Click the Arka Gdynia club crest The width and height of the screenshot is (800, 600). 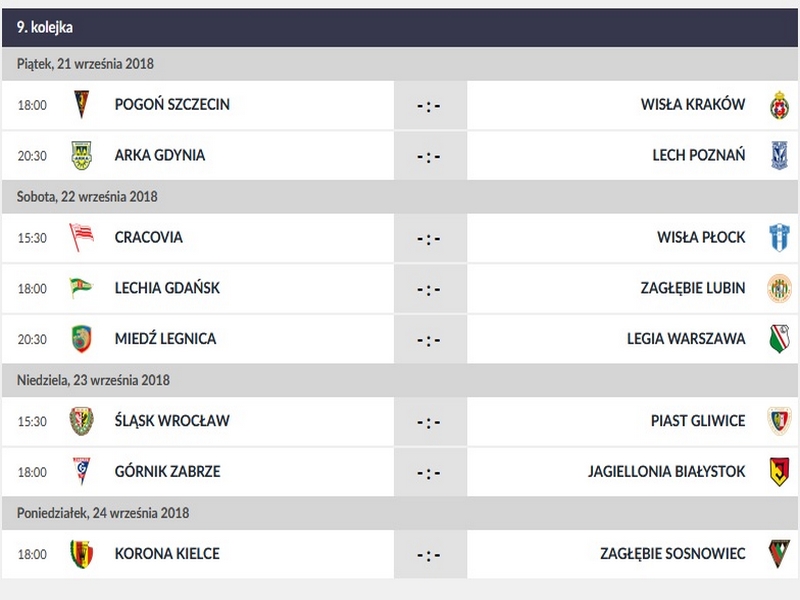pyautogui.click(x=81, y=156)
